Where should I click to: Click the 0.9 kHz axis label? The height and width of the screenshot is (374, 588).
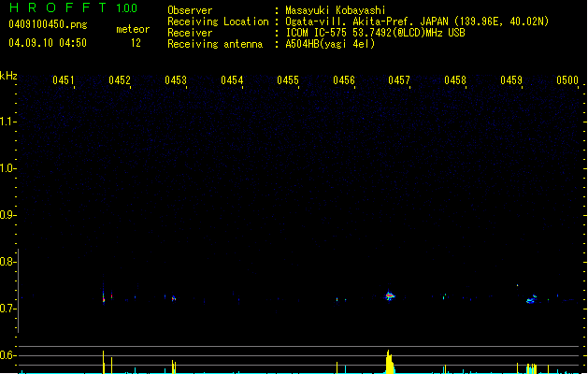[x=7, y=215]
